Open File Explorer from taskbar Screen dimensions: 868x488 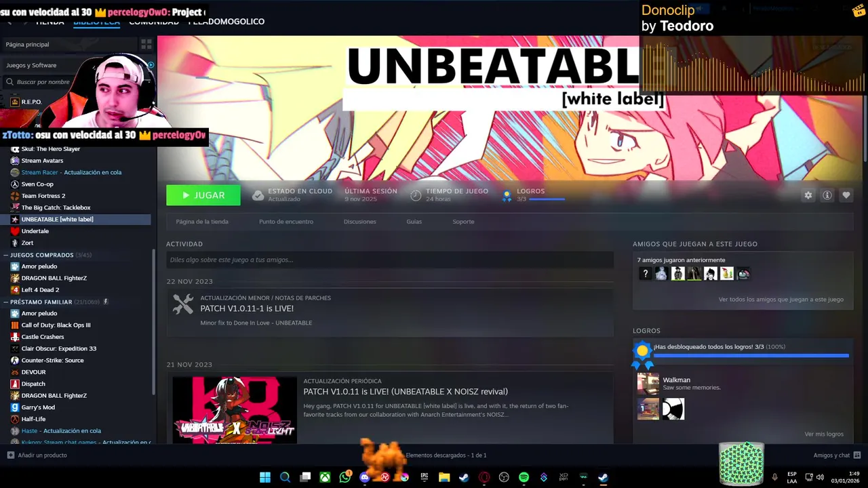click(444, 477)
